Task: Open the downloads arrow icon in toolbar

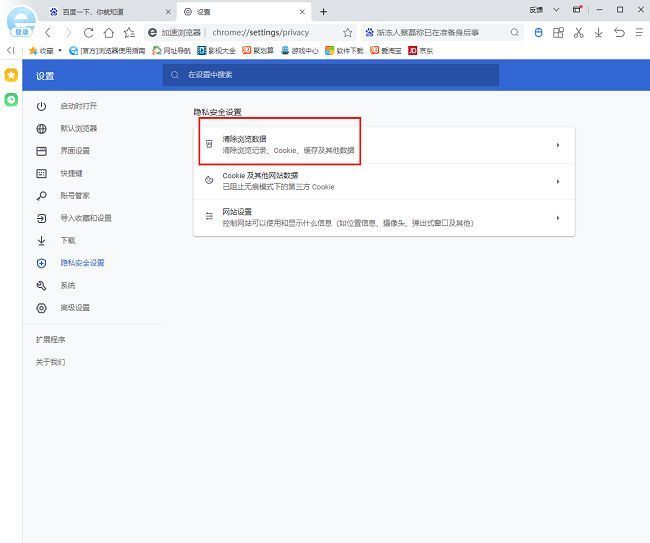Action: click(598, 32)
